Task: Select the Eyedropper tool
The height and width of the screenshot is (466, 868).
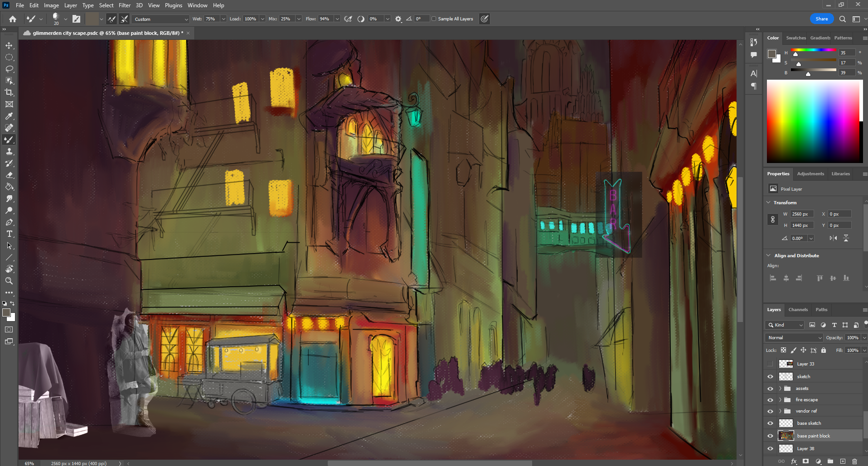Action: [x=9, y=116]
